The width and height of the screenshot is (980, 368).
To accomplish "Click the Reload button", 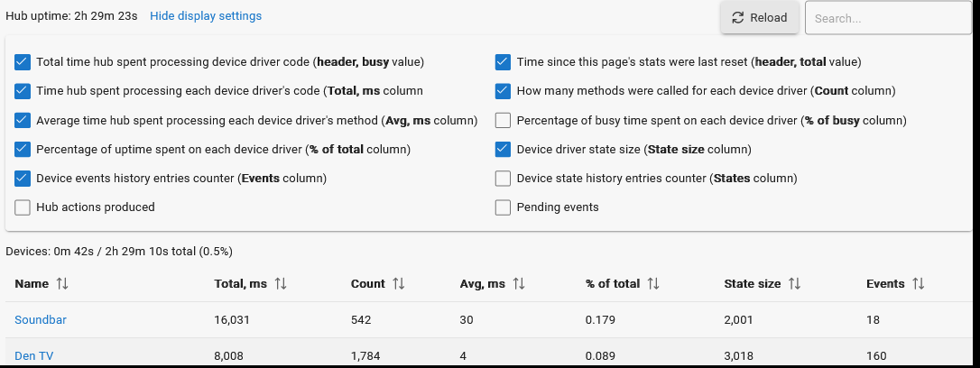I will (760, 18).
